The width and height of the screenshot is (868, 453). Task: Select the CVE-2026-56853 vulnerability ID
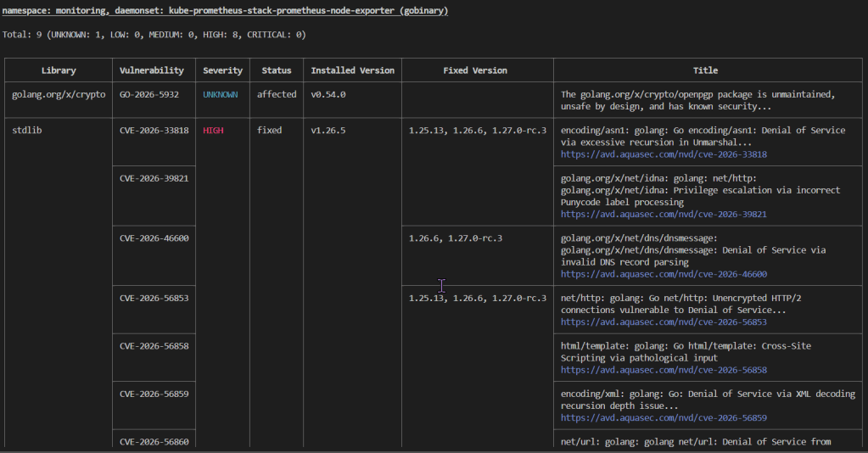coord(154,298)
